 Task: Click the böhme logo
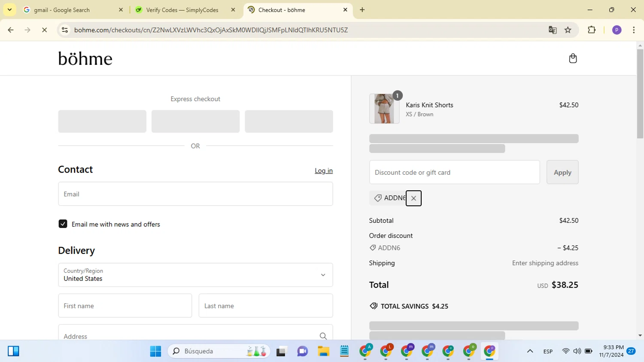click(x=85, y=58)
